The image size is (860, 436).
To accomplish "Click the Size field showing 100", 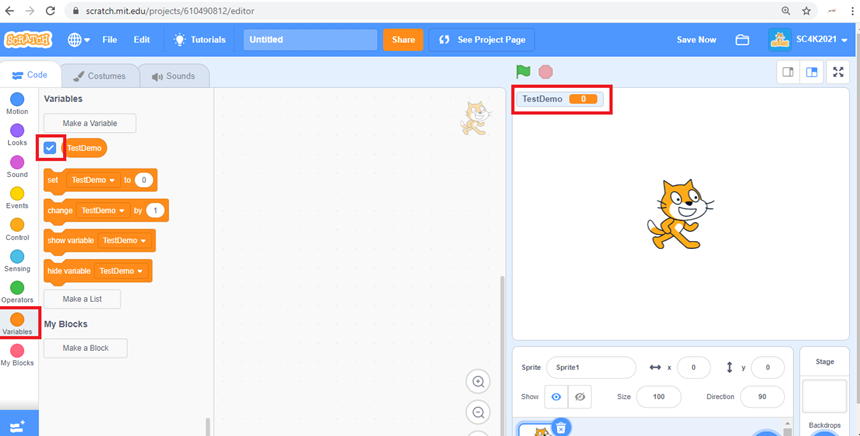I will coord(659,397).
